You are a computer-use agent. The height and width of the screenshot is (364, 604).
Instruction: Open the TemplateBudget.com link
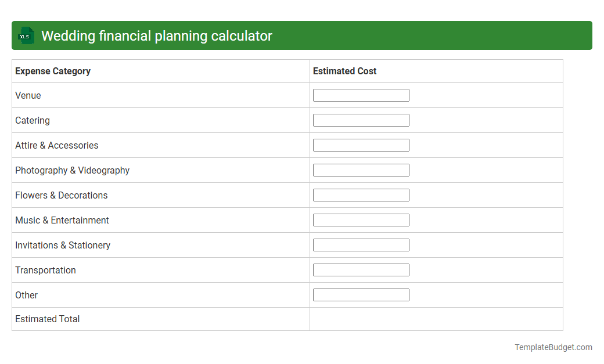coord(553,347)
